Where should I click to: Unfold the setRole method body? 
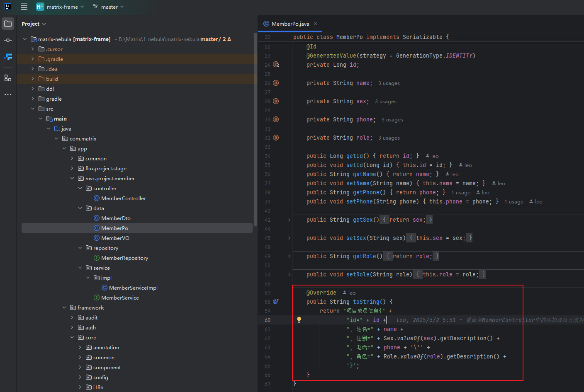tap(289, 274)
